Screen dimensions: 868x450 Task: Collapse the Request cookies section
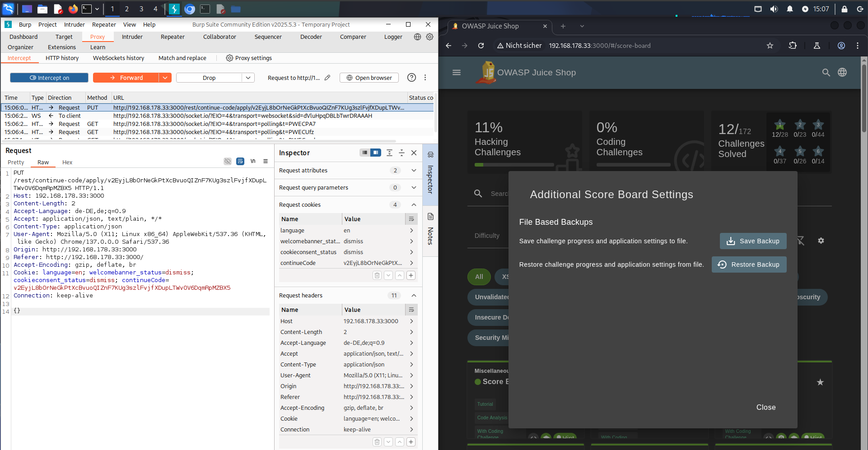(x=414, y=205)
